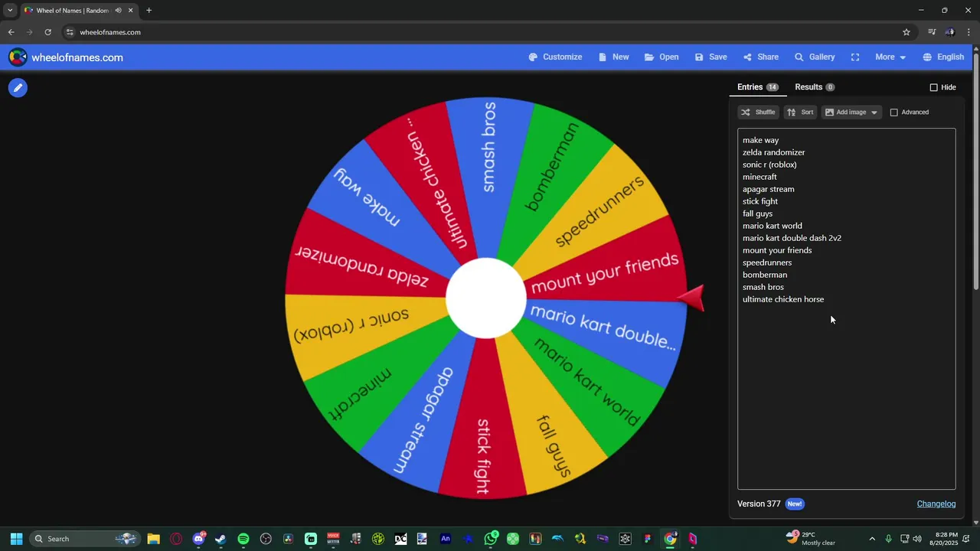
Task: Open the weather widget in the taskbar
Action: click(810, 539)
